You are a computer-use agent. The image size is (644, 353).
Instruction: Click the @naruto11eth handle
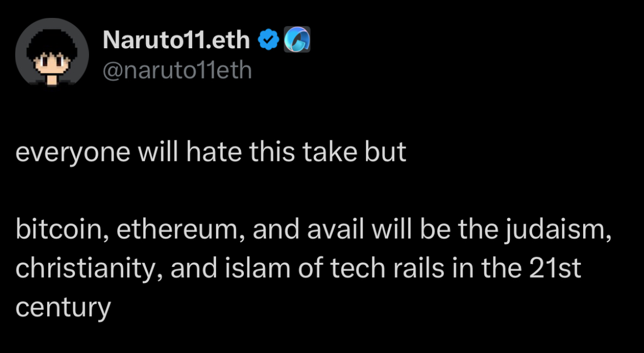(x=177, y=71)
